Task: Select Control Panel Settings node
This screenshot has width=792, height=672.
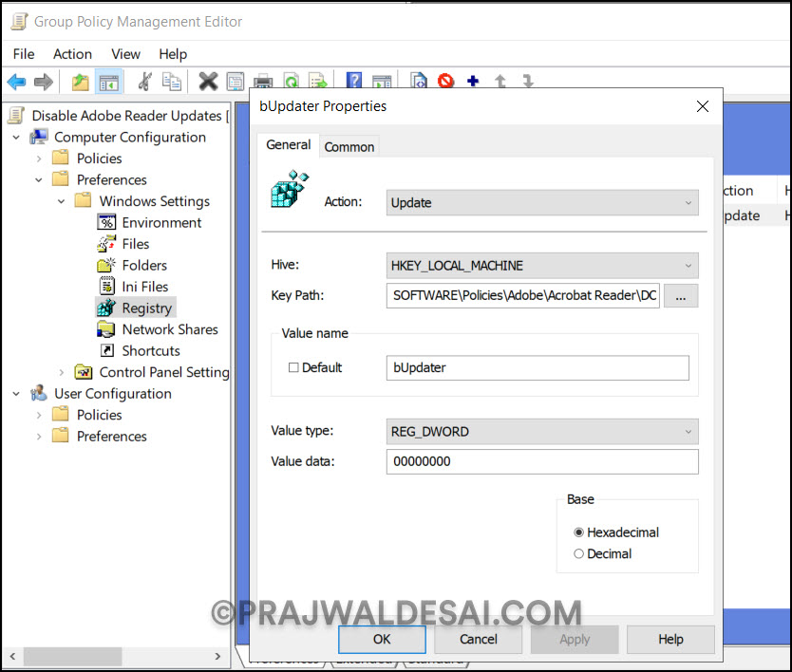Action: point(164,372)
